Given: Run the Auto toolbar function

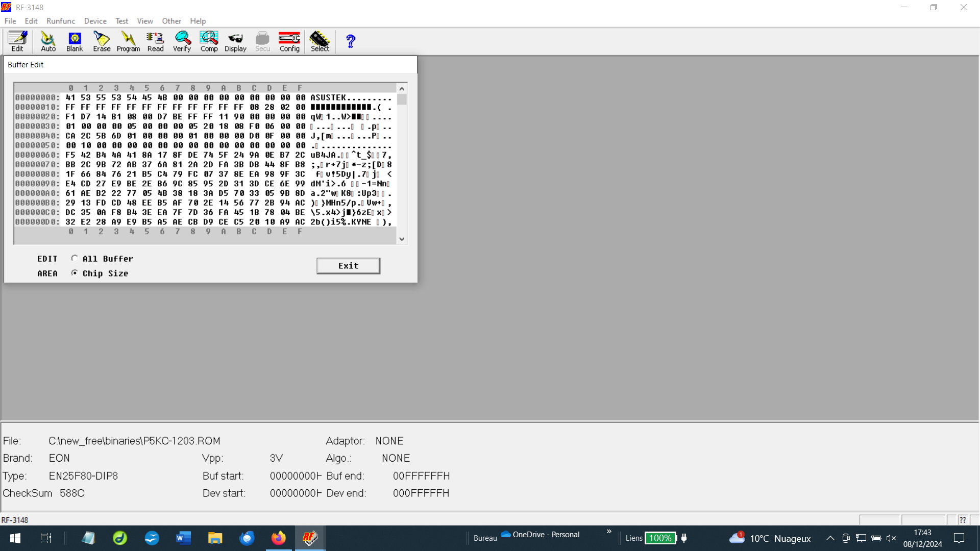Looking at the screenshot, I should pos(48,41).
